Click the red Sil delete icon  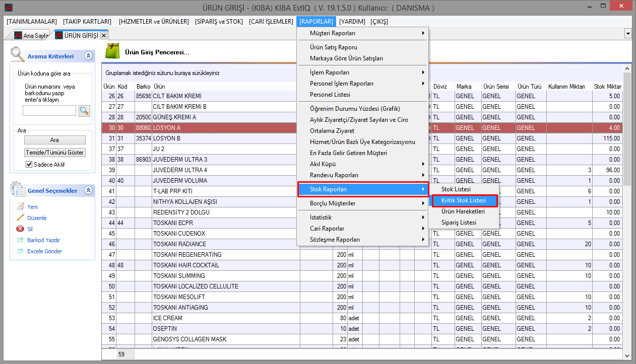[x=20, y=229]
